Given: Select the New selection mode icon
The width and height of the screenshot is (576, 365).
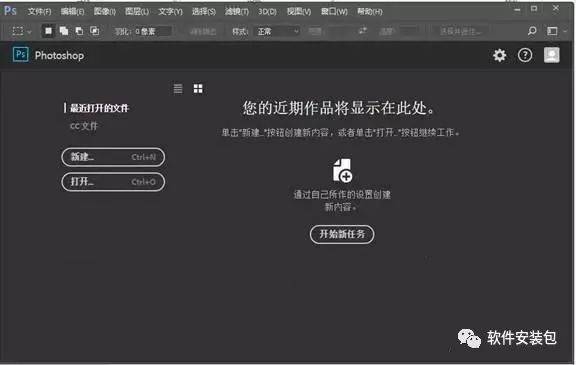Looking at the screenshot, I should [x=48, y=31].
